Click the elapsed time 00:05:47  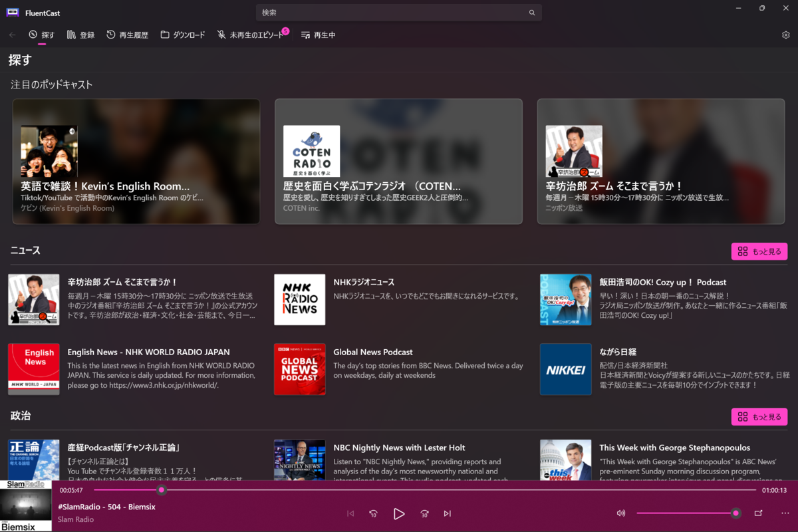tap(71, 490)
